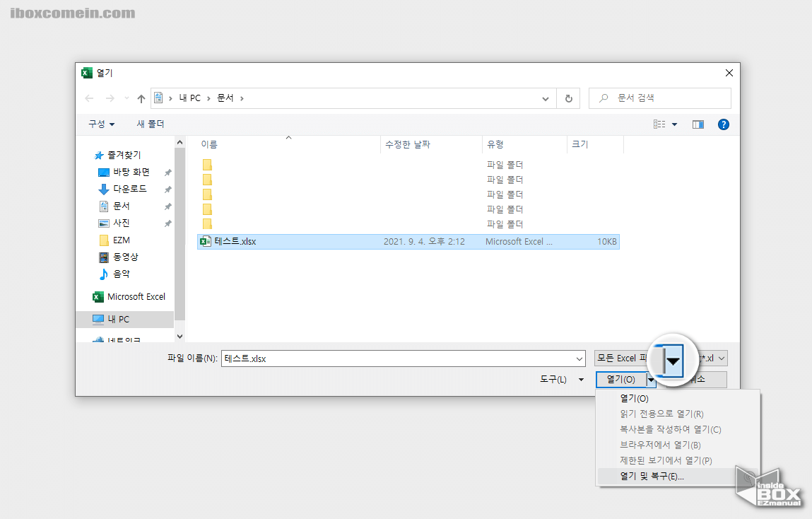
Task: Unpin 바탕 화면 using its pin icon
Action: click(x=167, y=172)
